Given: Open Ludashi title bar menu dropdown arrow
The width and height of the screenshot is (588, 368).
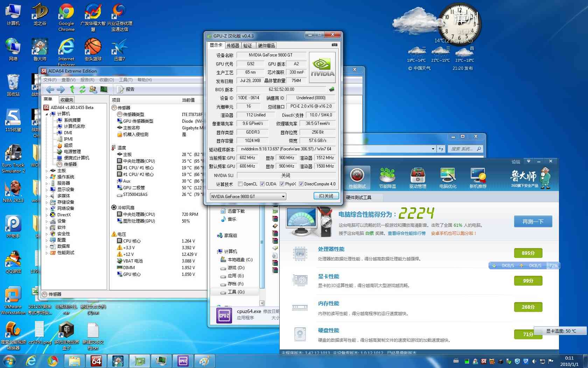Looking at the screenshot, I should click(x=528, y=161).
